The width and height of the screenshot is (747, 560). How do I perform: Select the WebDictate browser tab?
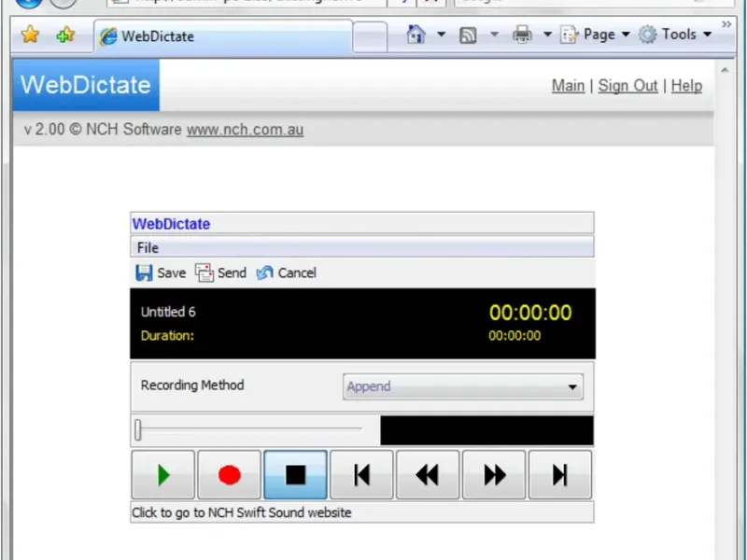point(223,36)
